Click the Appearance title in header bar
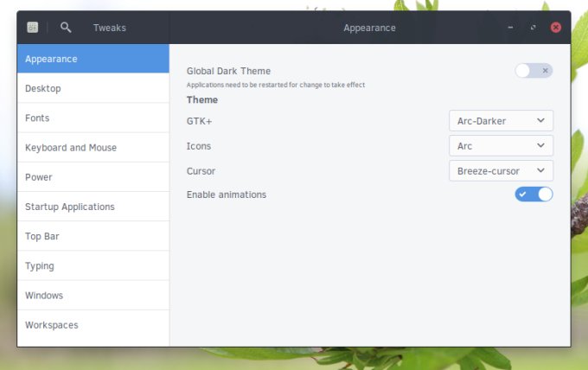 (369, 28)
